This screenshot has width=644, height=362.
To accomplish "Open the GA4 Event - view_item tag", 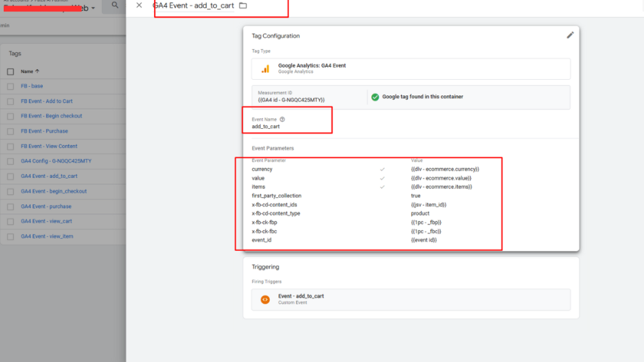I will (x=47, y=236).
